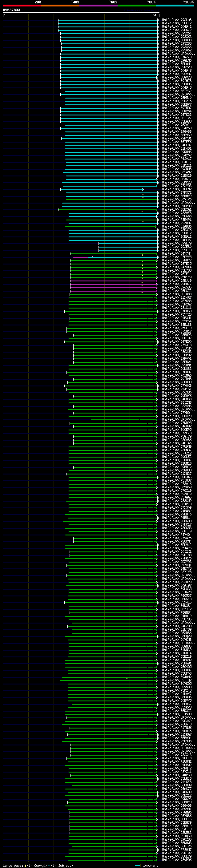This screenshot has width=197, height=868.
Task: Click the white query sequence bar
Action: pyautogui.click(x=81, y=12)
